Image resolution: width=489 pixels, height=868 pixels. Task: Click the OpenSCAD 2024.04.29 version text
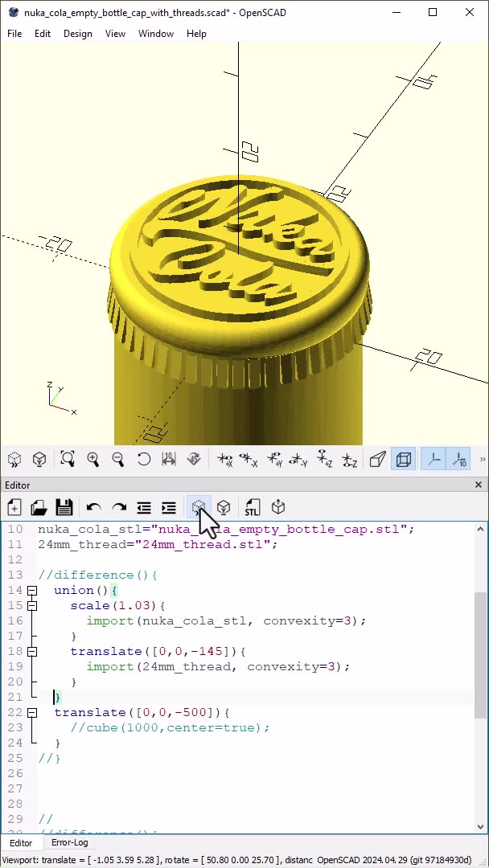coord(394,860)
